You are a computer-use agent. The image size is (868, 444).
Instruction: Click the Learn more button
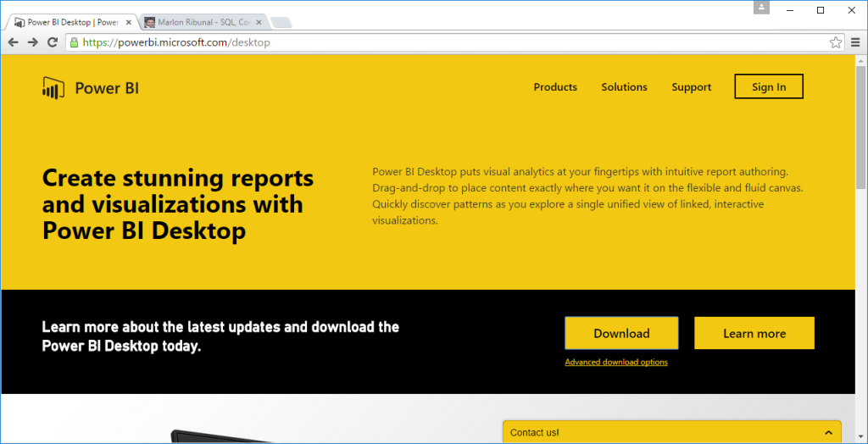point(754,333)
